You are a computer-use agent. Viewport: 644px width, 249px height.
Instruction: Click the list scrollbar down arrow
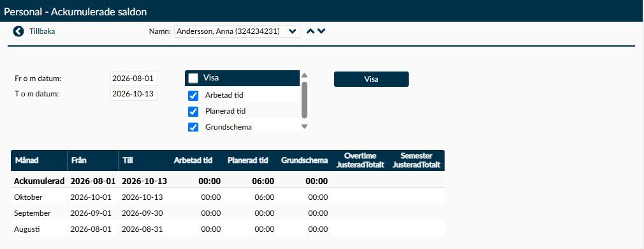[x=304, y=127]
